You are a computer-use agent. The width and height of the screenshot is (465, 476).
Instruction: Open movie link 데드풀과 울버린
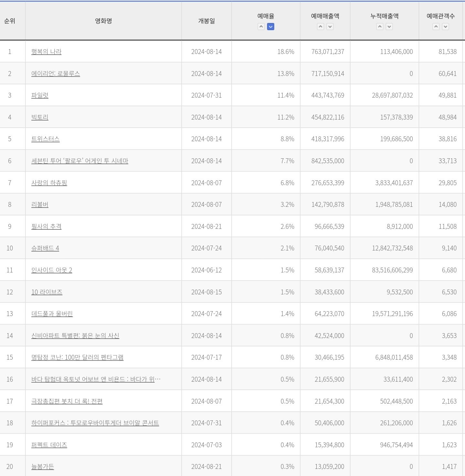click(x=52, y=314)
